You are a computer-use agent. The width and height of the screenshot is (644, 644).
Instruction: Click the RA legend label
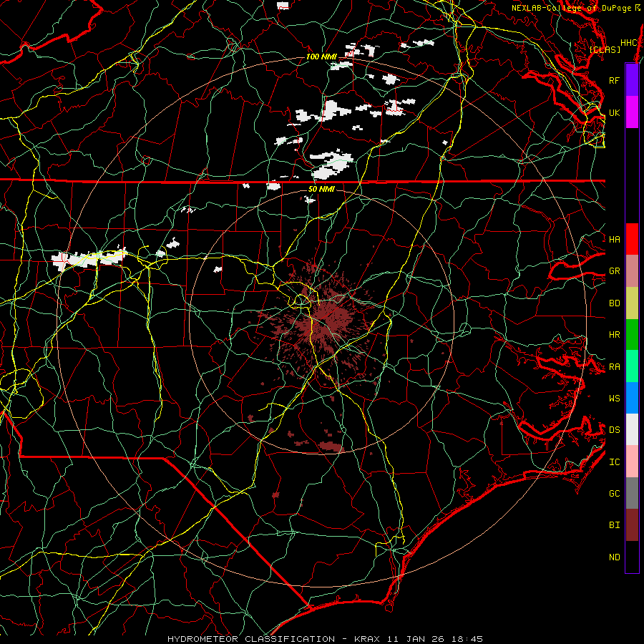tap(614, 367)
